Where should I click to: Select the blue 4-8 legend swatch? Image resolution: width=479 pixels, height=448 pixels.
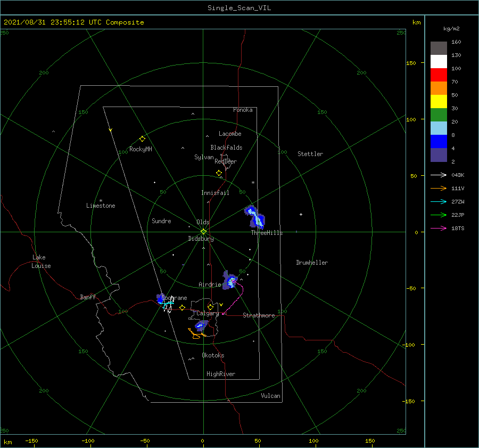pyautogui.click(x=439, y=141)
